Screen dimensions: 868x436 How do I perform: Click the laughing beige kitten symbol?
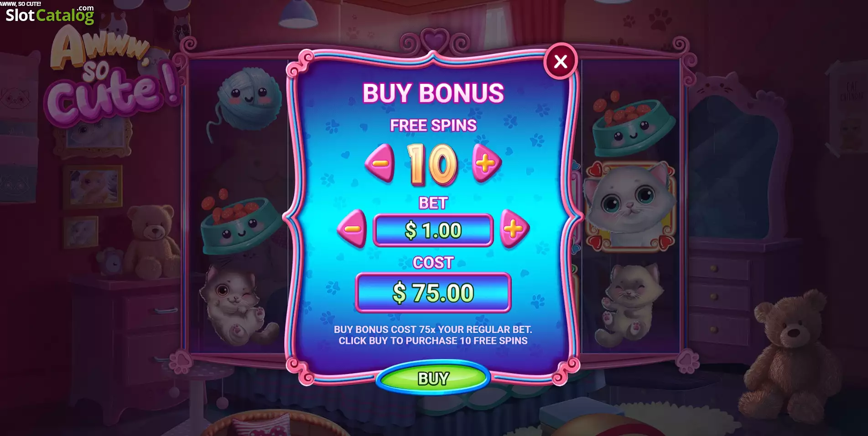tap(630, 305)
